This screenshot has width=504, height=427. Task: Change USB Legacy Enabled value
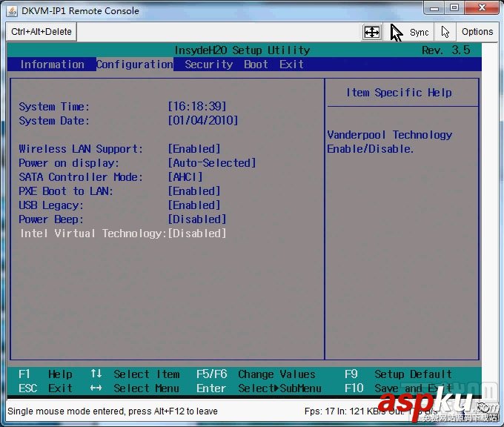click(x=194, y=205)
